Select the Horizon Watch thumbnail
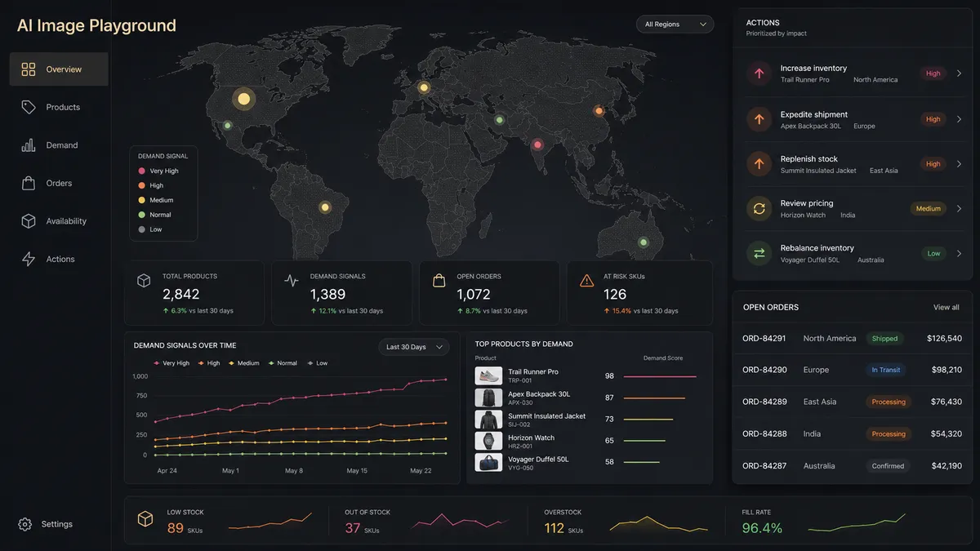The height and width of the screenshot is (551, 980). coord(488,441)
